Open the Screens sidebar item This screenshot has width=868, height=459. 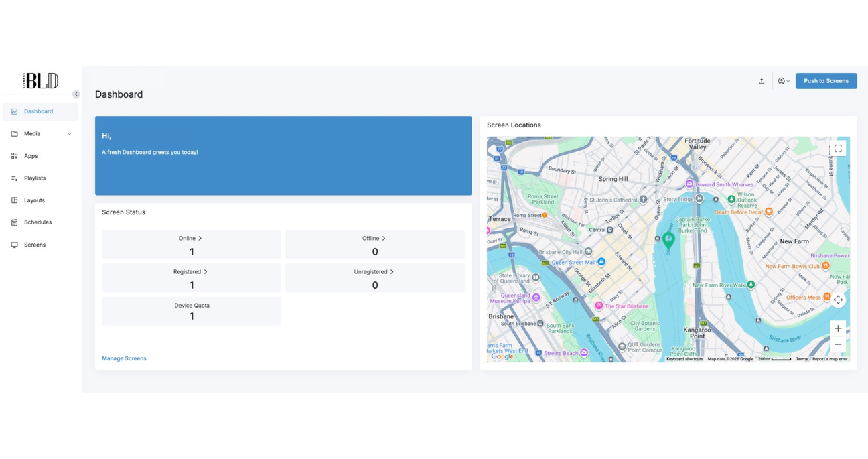[x=35, y=245]
